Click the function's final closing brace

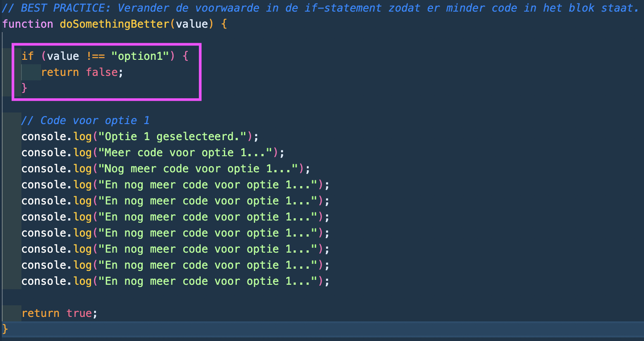(x=5, y=329)
